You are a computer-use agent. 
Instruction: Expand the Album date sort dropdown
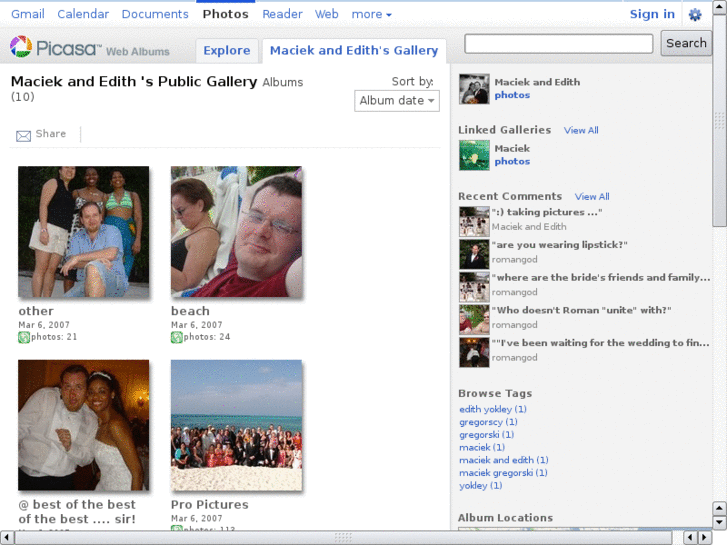pos(397,101)
